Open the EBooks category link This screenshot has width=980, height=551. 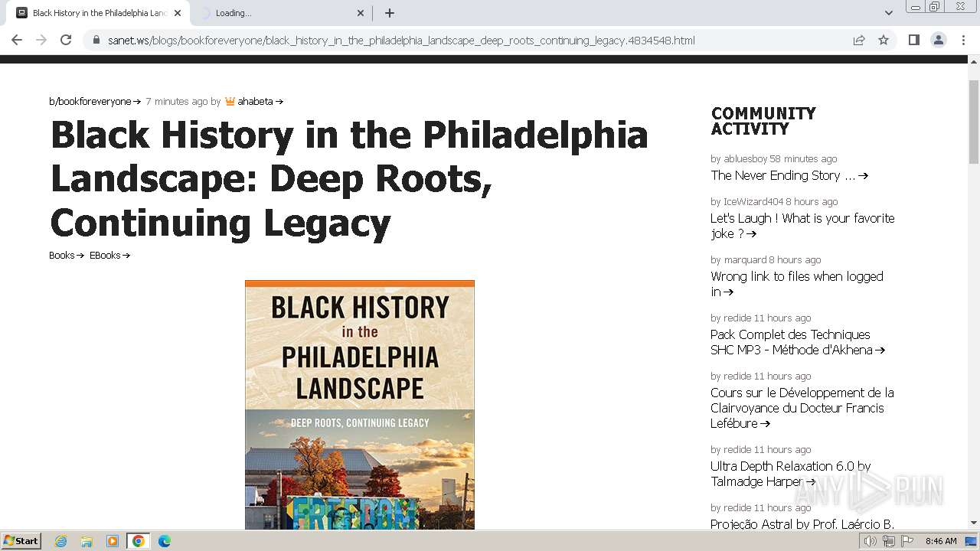(109, 256)
